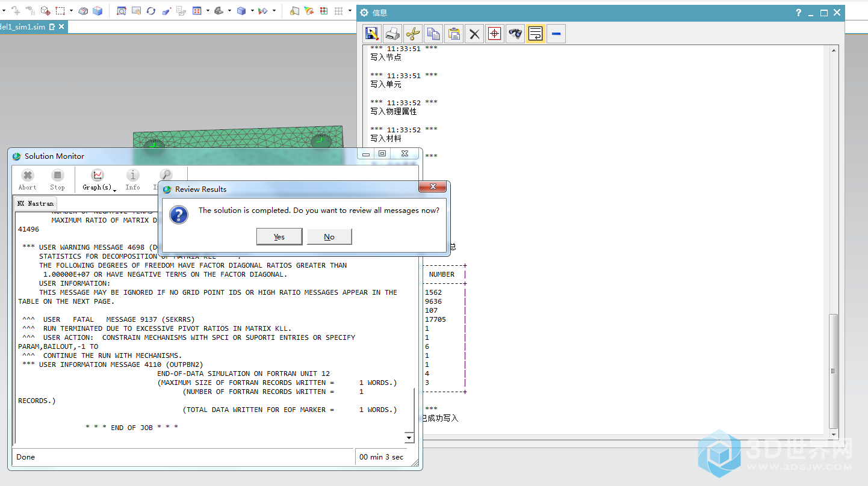Click the 信息 window scrollbar thumb
This screenshot has height=486, width=868.
(x=834, y=371)
